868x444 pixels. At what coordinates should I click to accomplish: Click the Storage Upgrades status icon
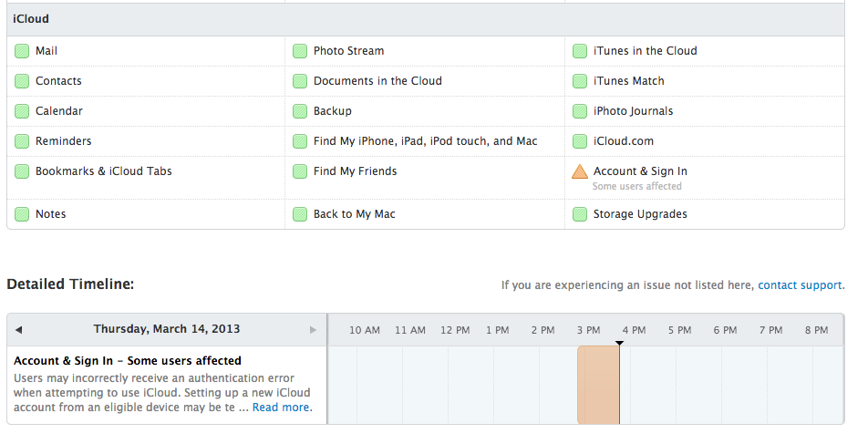click(580, 213)
